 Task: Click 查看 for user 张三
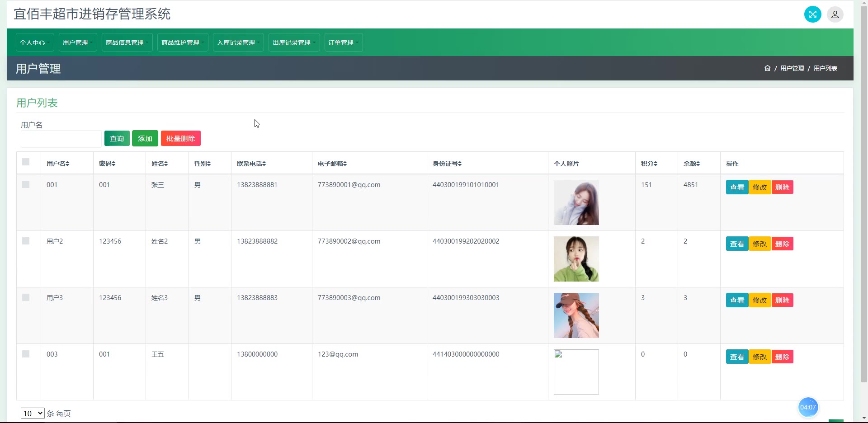click(x=737, y=188)
